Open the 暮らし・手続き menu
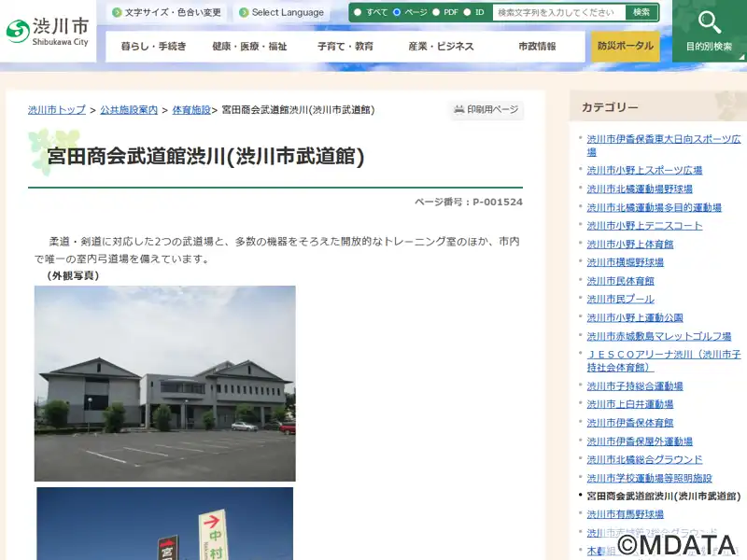This screenshot has height=560, width=747. 153,47
